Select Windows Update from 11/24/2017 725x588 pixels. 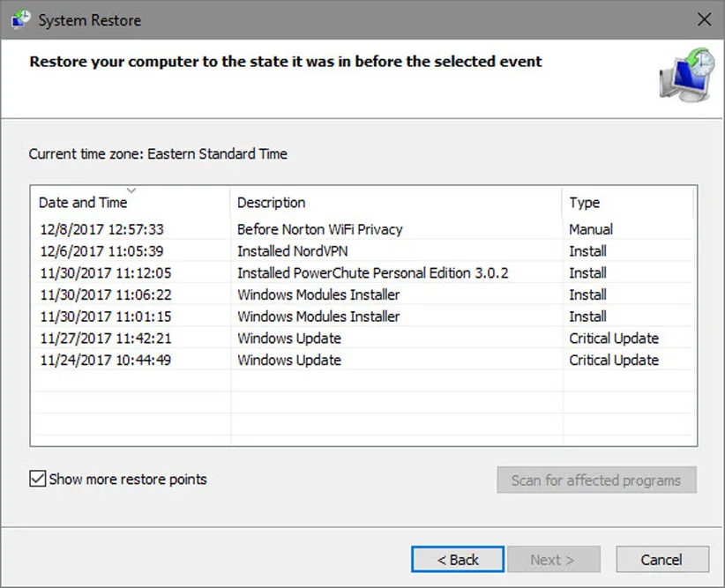(289, 360)
